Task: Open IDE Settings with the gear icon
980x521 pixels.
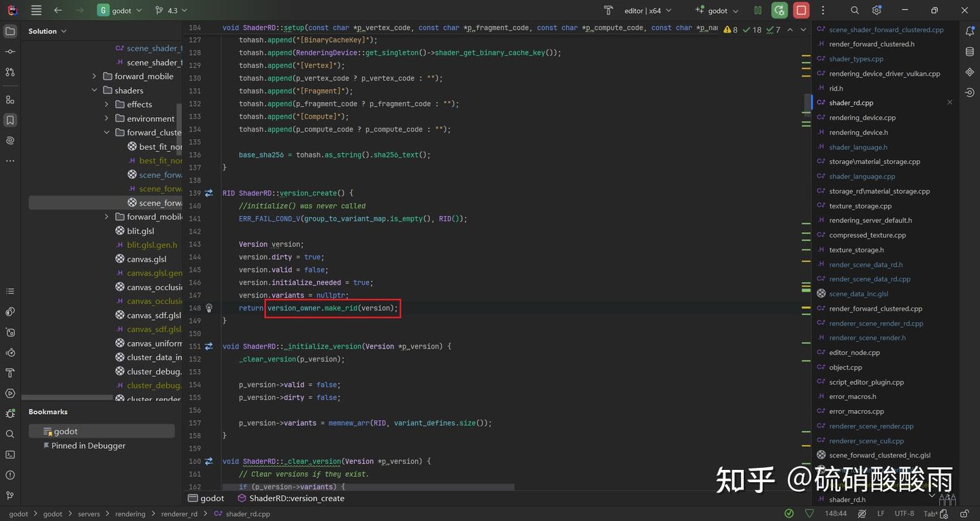Action: (x=877, y=10)
